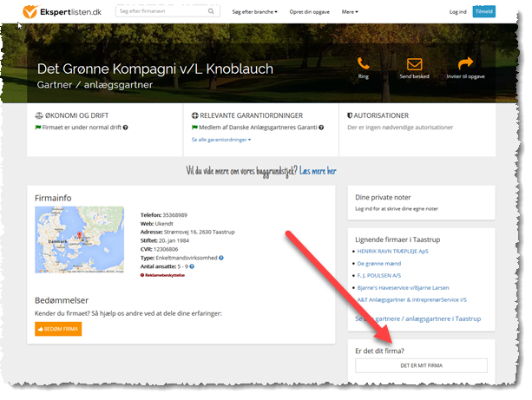
Task: Open F. J. POULSEN A/S link
Action: click(379, 275)
